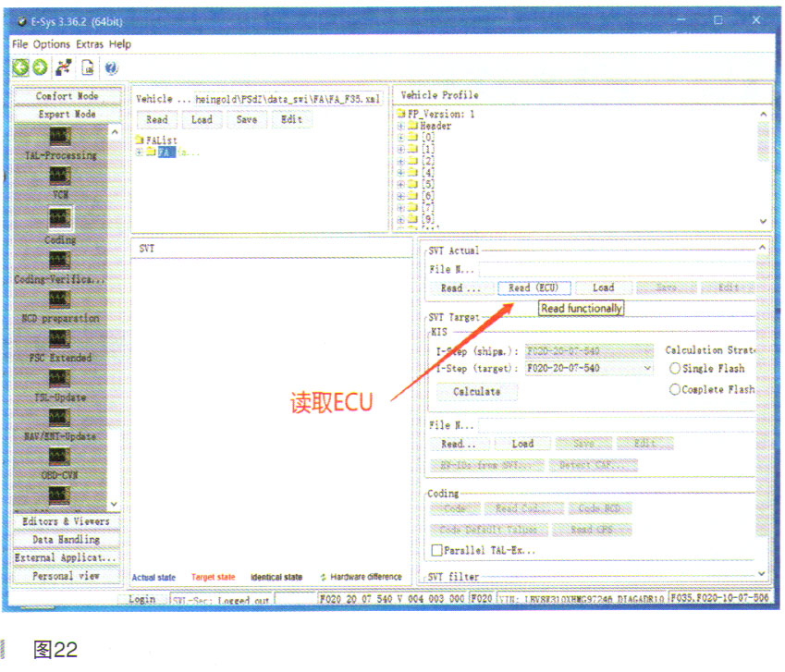Screen dimensions: 785x672
Task: Expand the [0] node in Vehicle Profile
Action: (400, 137)
